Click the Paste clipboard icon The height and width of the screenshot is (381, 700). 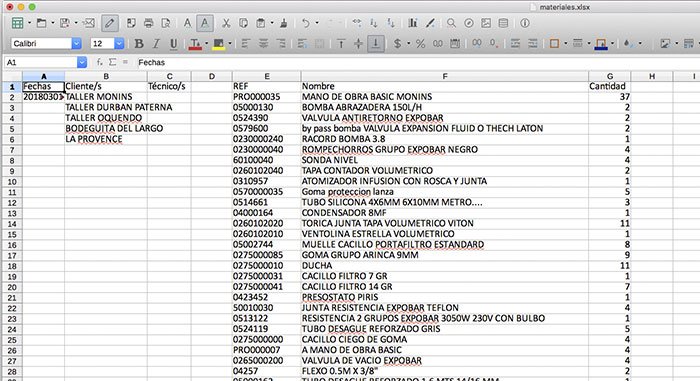[261, 23]
